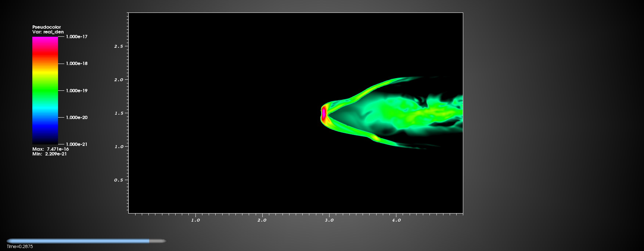Click the vertical axis label 2.0
This screenshot has width=644, height=251.
[119, 80]
